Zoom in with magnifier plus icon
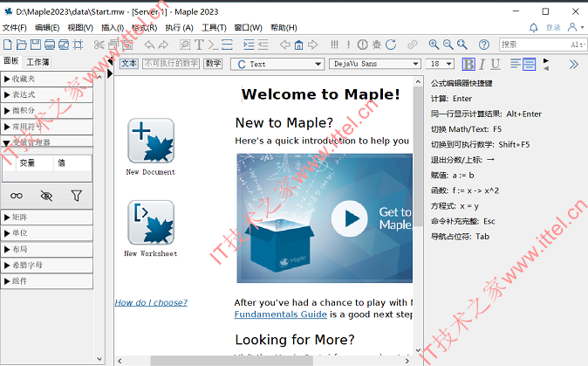This screenshot has width=588, height=366. 434,45
